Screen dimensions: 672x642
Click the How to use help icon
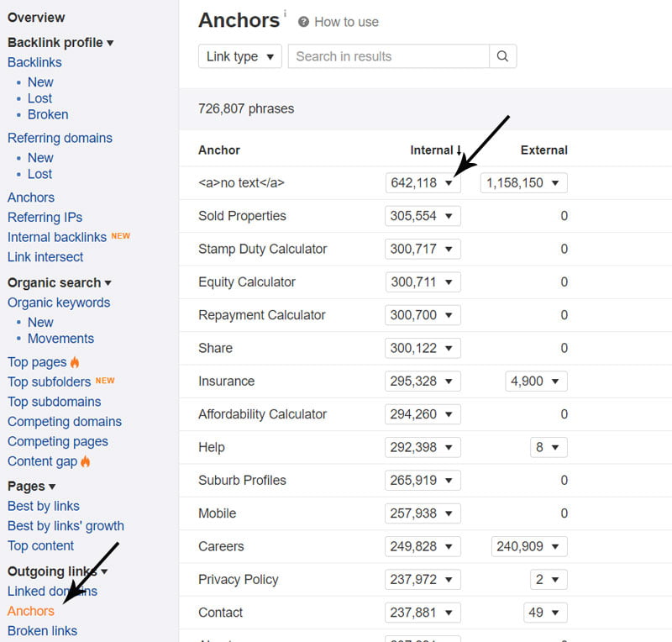[x=303, y=22]
